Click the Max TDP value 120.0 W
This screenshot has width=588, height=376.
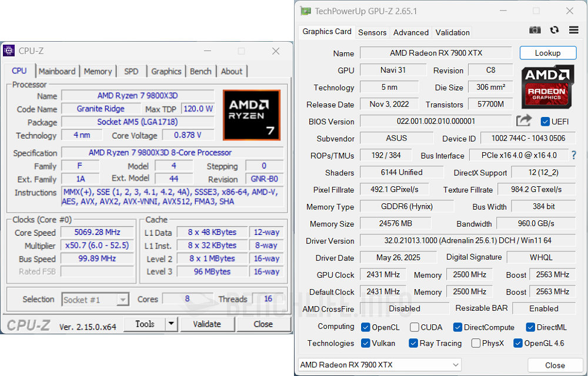pyautogui.click(x=198, y=109)
